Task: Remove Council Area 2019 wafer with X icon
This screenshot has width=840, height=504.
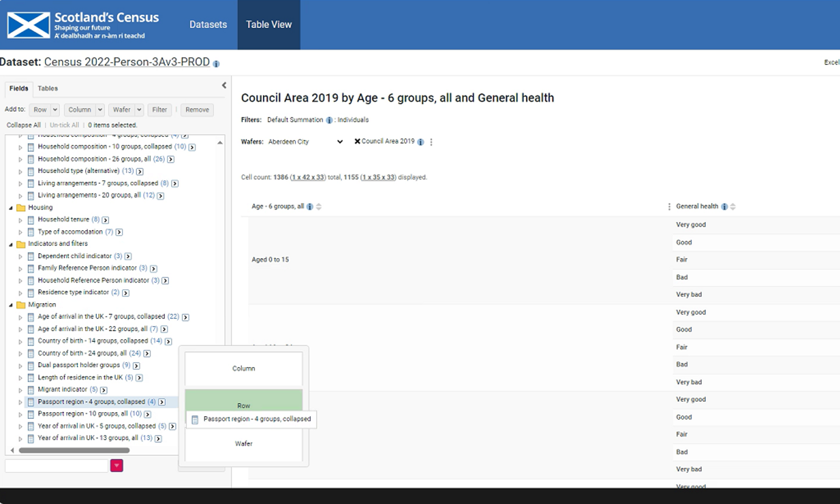Action: (x=357, y=141)
